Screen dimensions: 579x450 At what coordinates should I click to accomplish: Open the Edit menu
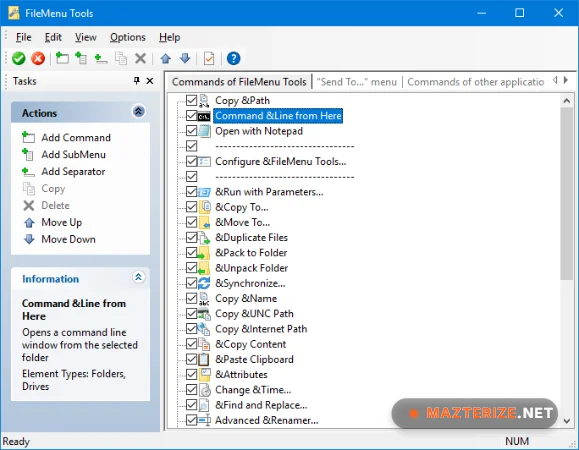point(53,37)
